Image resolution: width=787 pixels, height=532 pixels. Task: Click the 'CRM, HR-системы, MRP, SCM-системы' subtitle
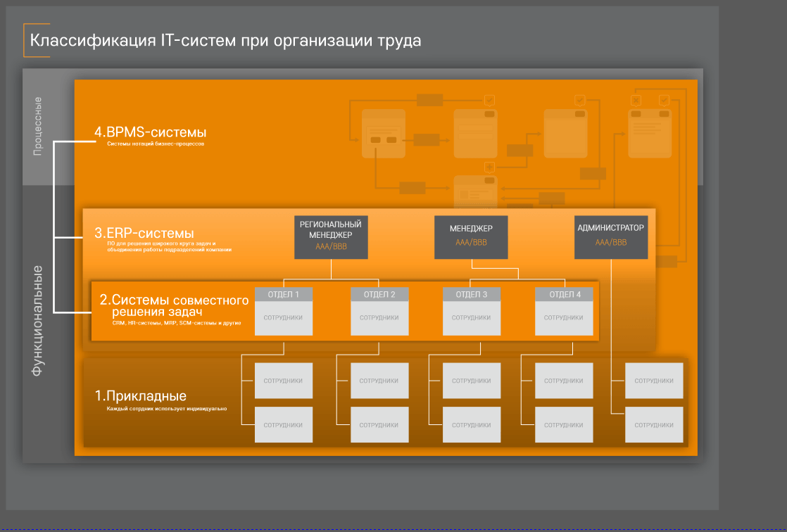pyautogui.click(x=177, y=323)
